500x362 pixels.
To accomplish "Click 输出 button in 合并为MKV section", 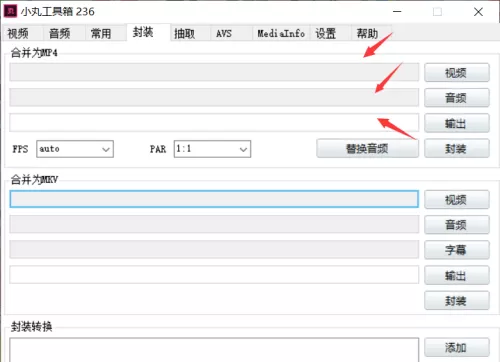I will [457, 275].
